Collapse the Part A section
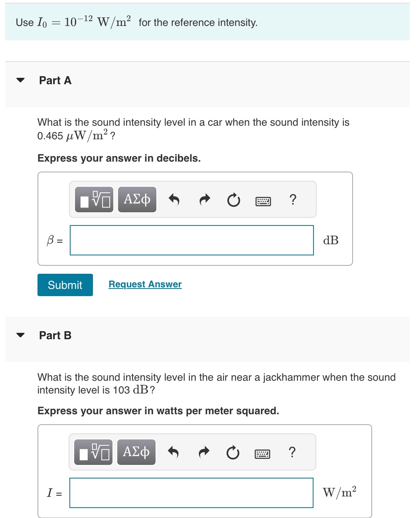Screen dimensions: 420x518 pyautogui.click(x=21, y=81)
